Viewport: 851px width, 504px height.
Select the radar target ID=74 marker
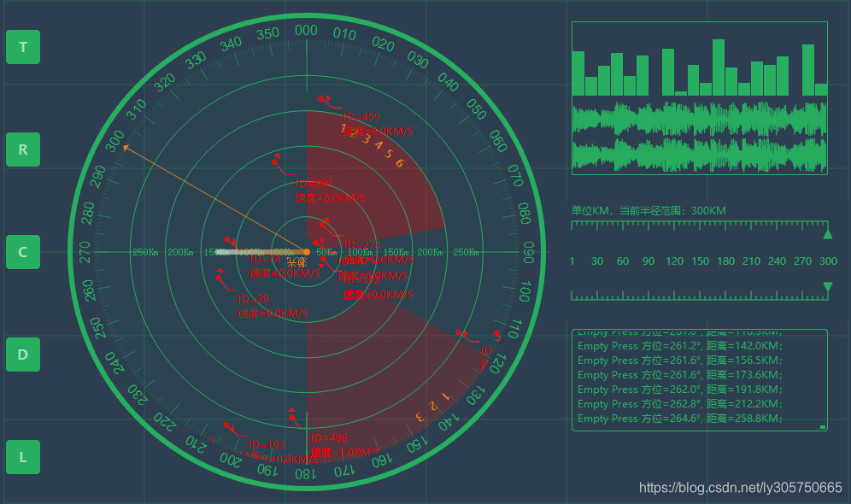click(x=227, y=239)
